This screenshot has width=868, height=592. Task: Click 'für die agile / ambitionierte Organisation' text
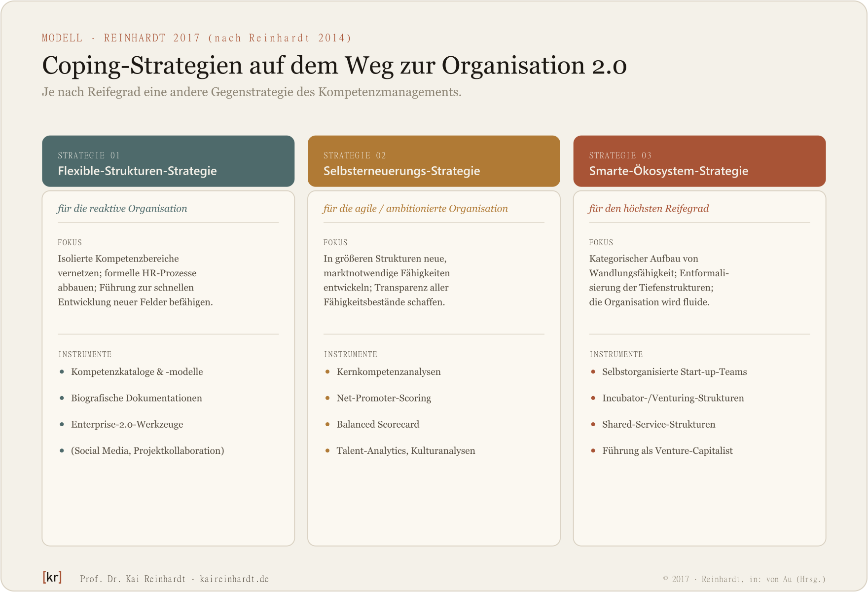click(415, 209)
